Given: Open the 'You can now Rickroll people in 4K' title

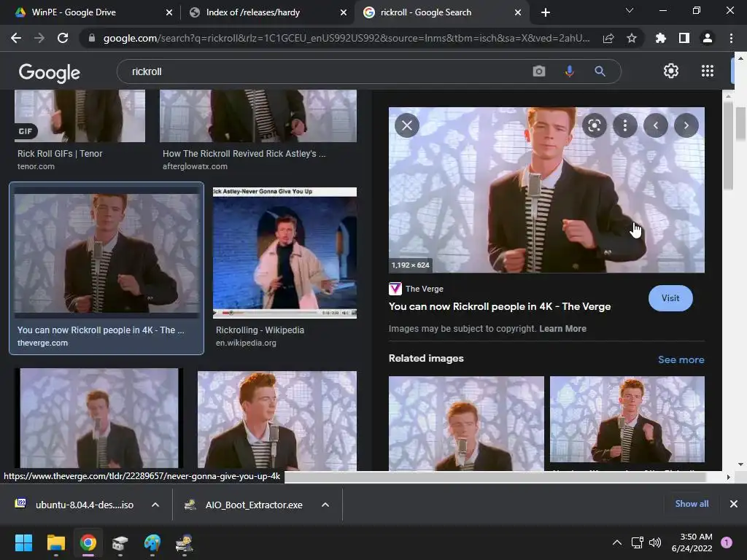Looking at the screenshot, I should click(x=500, y=307).
